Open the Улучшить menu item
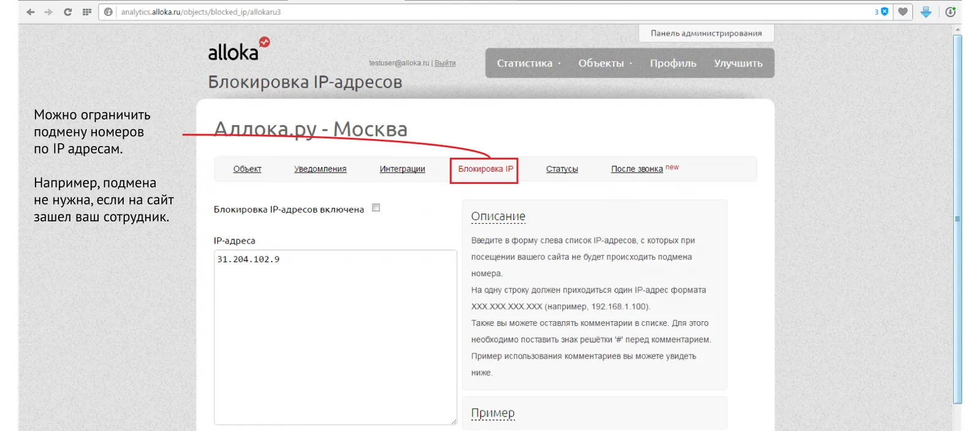The height and width of the screenshot is (431, 980). tap(738, 63)
